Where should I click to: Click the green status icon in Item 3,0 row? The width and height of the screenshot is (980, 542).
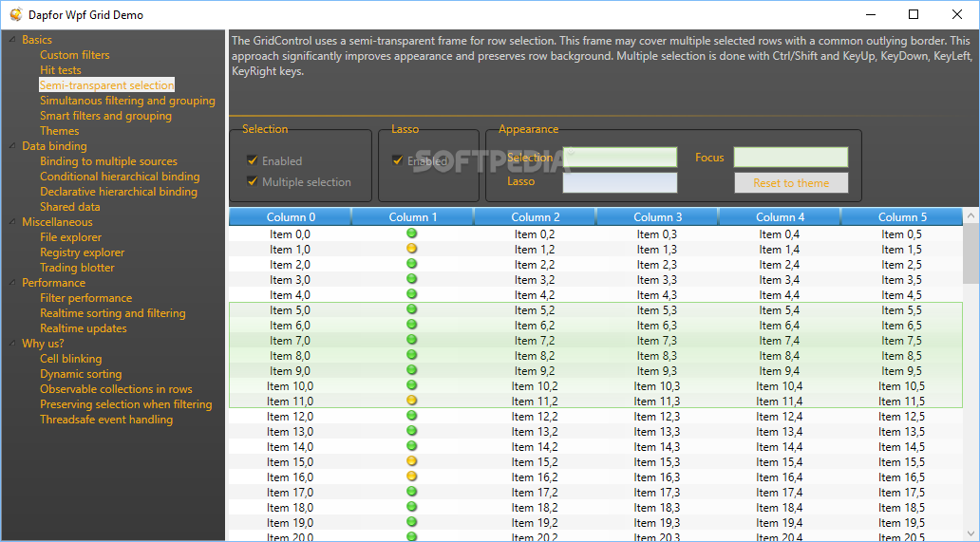coord(411,279)
